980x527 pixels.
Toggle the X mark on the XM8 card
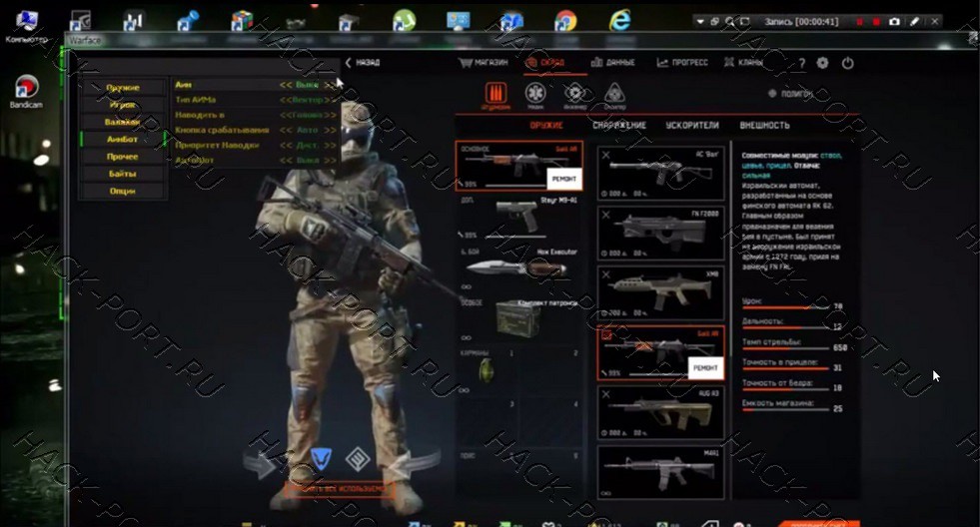605,274
